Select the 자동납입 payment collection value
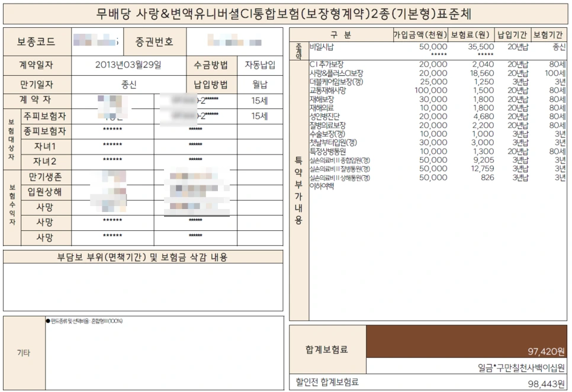Screen dimensions: 572x392 pos(261,65)
